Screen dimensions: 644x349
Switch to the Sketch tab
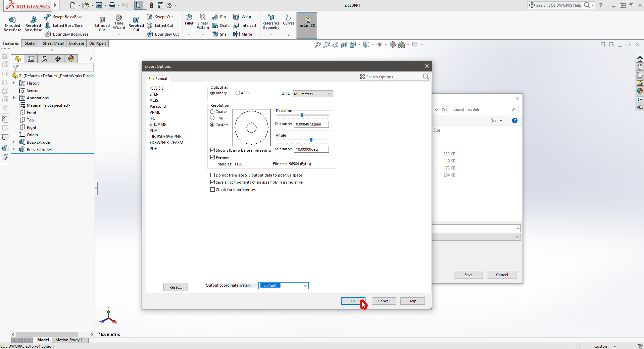(x=31, y=43)
